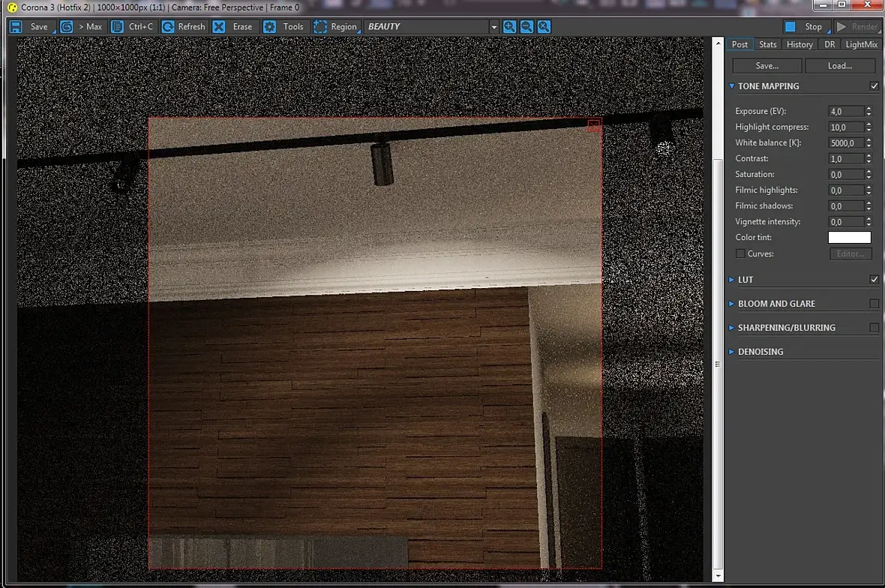
Task: Click the Saturation value field
Action: [x=846, y=175]
